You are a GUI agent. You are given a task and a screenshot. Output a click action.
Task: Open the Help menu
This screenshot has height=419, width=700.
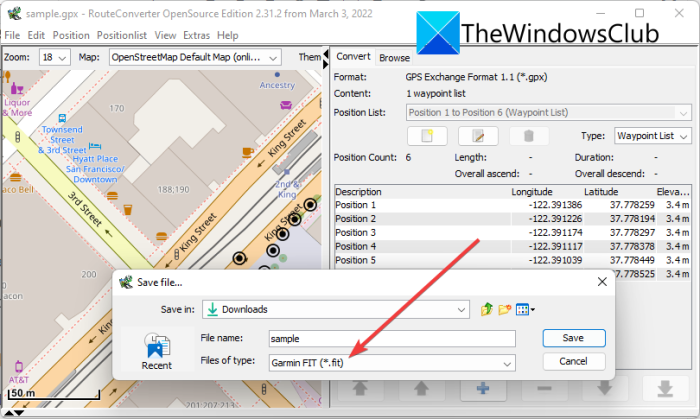coord(228,35)
